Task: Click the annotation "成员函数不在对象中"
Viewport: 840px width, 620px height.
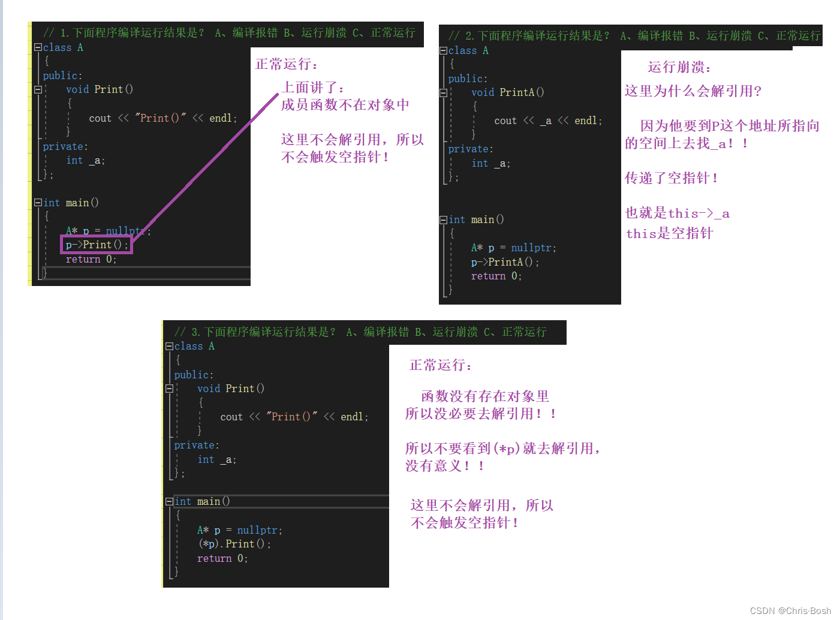Action: [x=345, y=105]
